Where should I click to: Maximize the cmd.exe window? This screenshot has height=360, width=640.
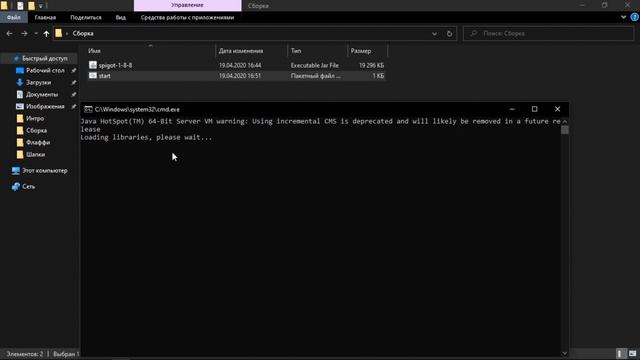pos(534,109)
